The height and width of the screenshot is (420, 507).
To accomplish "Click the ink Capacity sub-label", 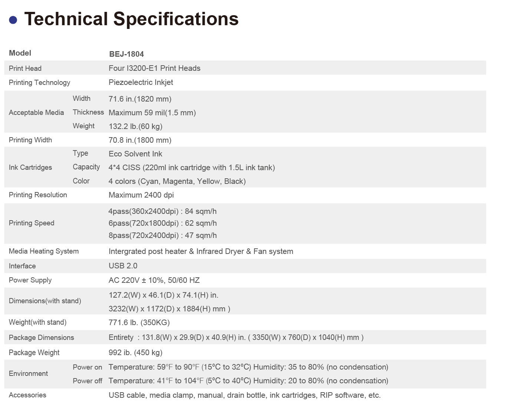I will point(86,167).
